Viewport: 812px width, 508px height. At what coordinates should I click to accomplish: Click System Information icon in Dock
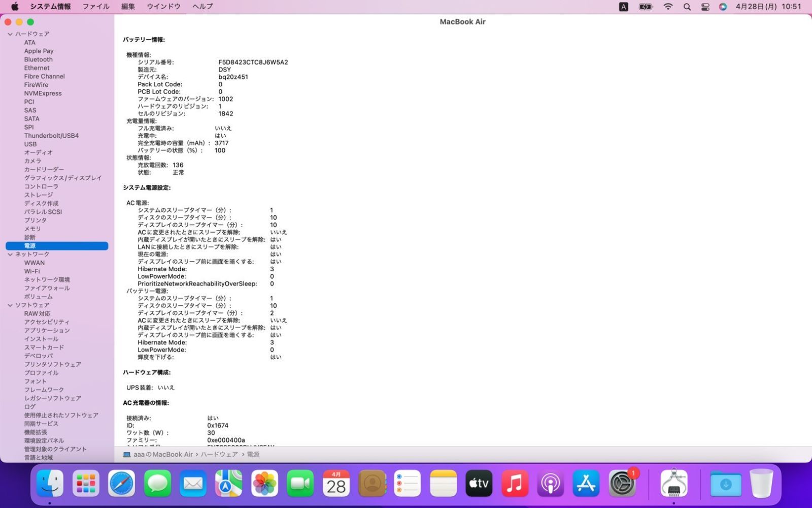click(x=674, y=483)
